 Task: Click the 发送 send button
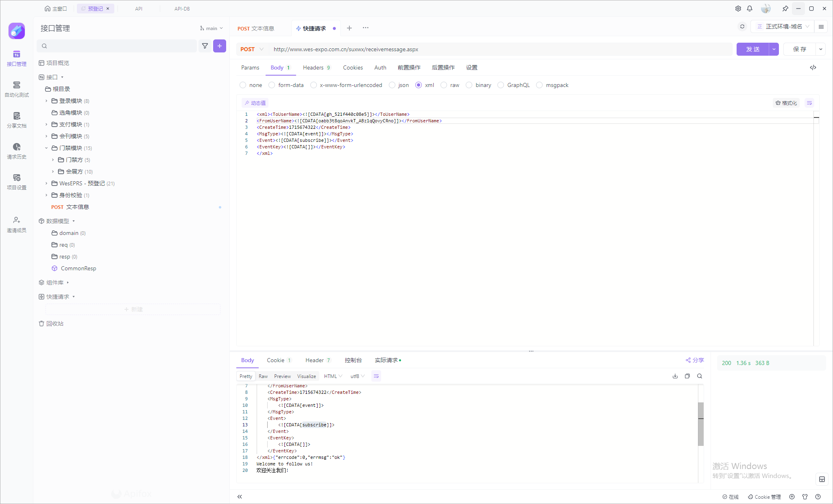click(x=752, y=49)
